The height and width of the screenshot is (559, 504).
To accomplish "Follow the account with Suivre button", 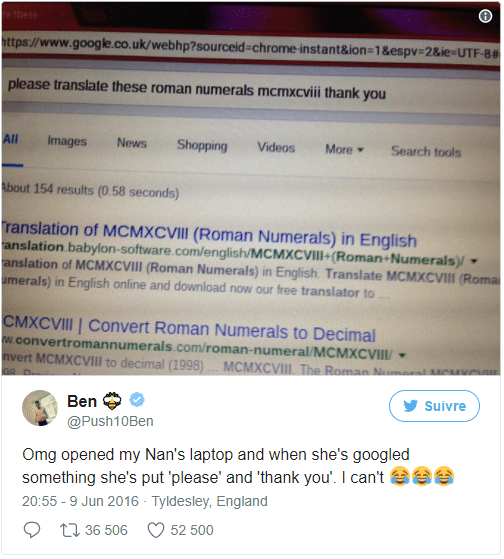I will click(x=434, y=406).
